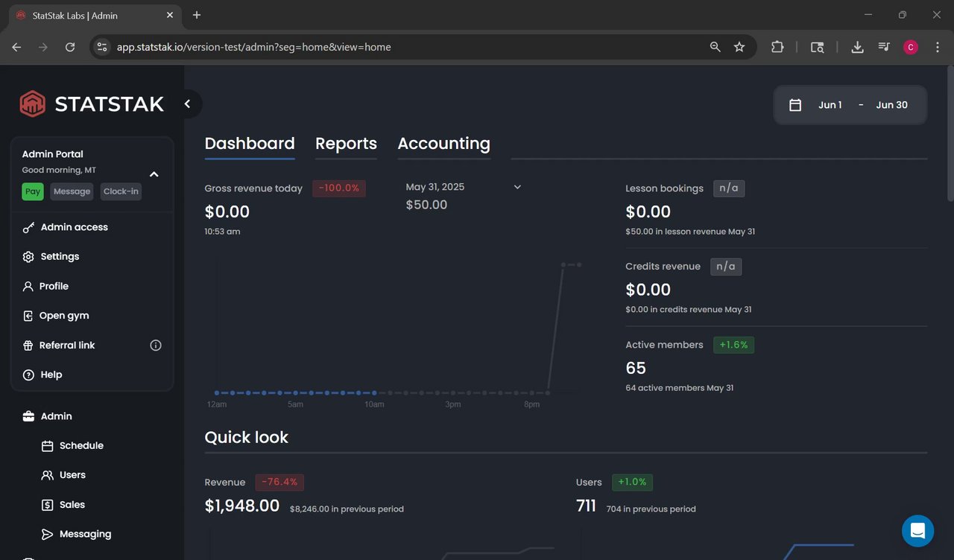
Task: Open Admin access with key icon
Action: 28,227
